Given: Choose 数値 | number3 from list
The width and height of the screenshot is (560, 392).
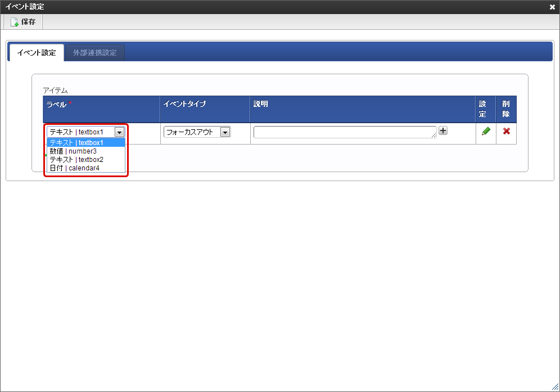Looking at the screenshot, I should (85, 151).
